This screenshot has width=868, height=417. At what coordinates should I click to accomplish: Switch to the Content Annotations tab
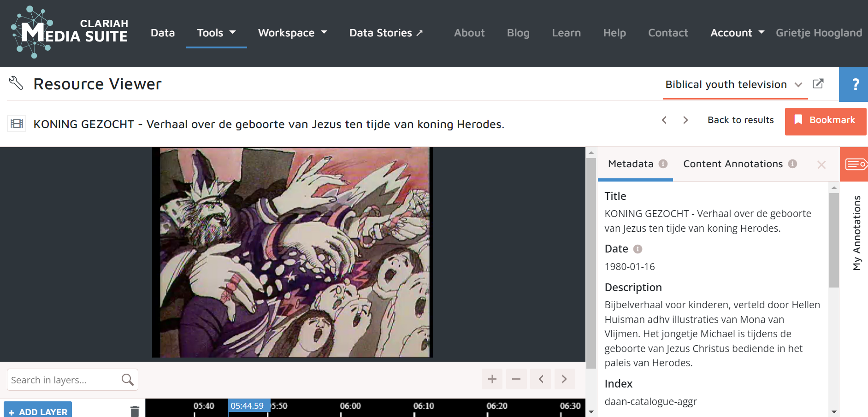(733, 164)
